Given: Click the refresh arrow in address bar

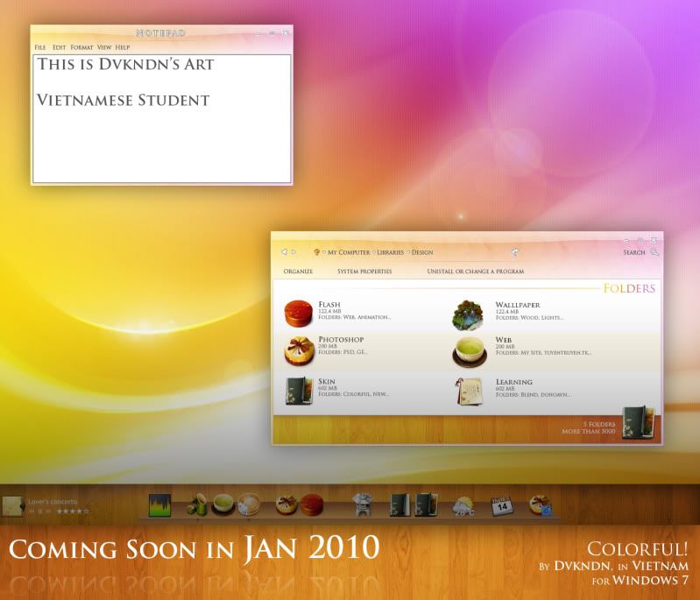Looking at the screenshot, I should pos(515,252).
